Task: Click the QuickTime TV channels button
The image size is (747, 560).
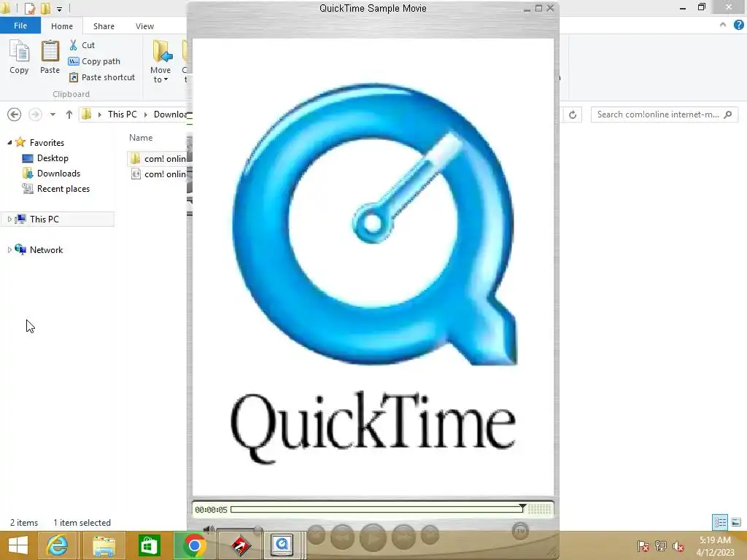Action: point(520,531)
